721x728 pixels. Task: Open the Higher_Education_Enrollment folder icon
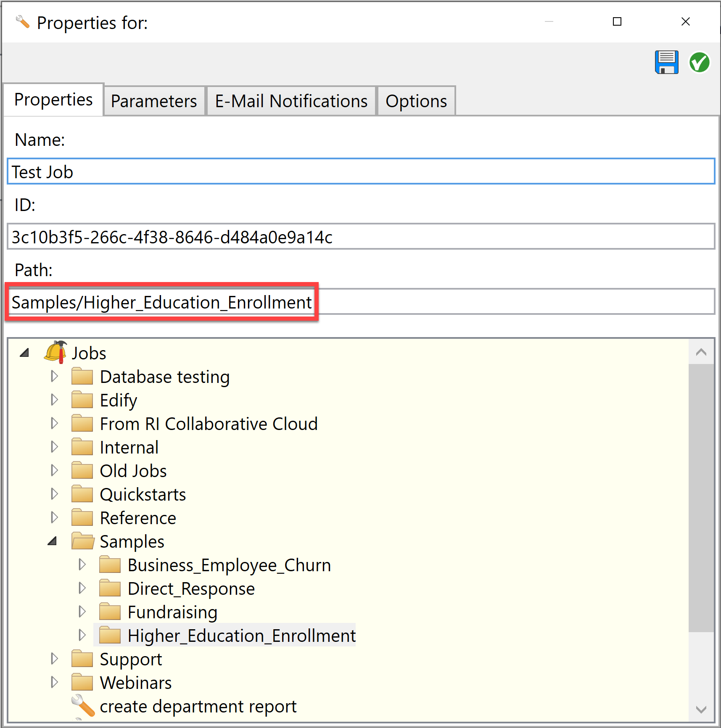coord(111,635)
